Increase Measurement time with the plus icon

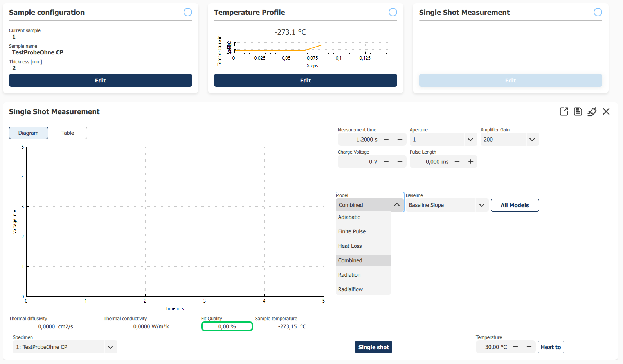[400, 139]
